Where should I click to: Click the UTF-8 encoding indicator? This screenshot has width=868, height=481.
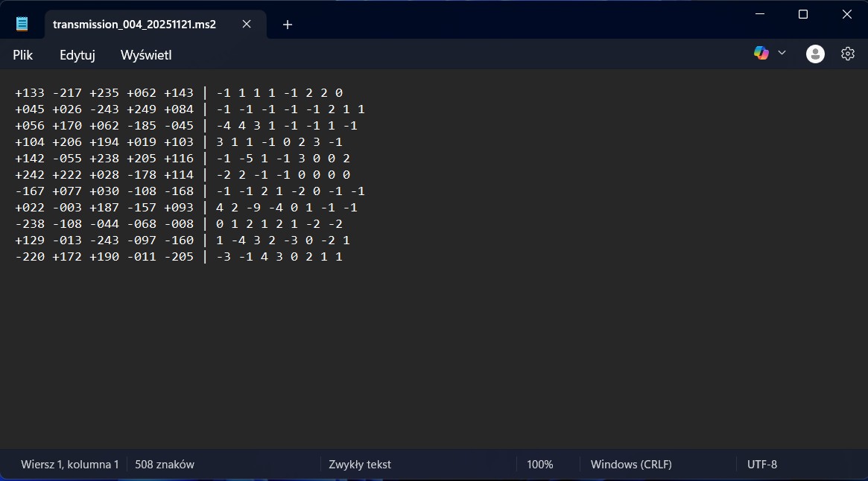pyautogui.click(x=761, y=465)
